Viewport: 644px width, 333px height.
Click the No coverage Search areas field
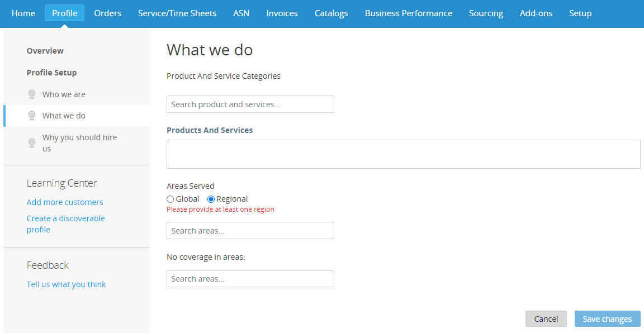tap(250, 279)
